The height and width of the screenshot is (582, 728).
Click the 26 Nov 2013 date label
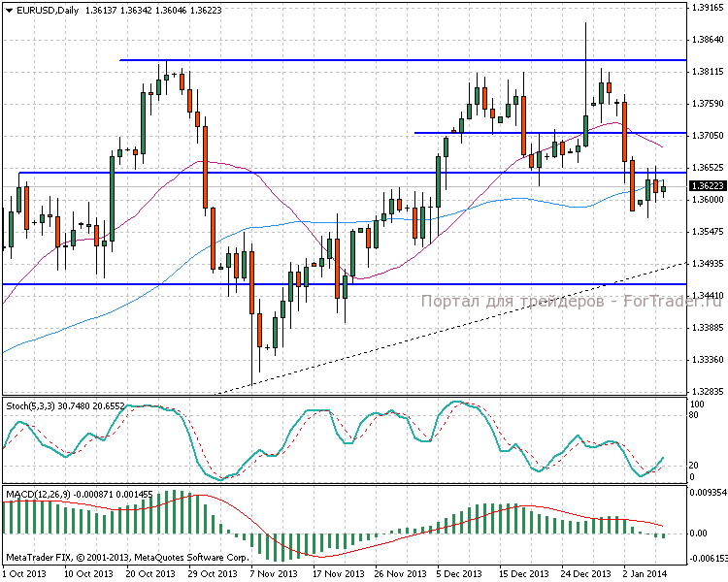(400, 573)
